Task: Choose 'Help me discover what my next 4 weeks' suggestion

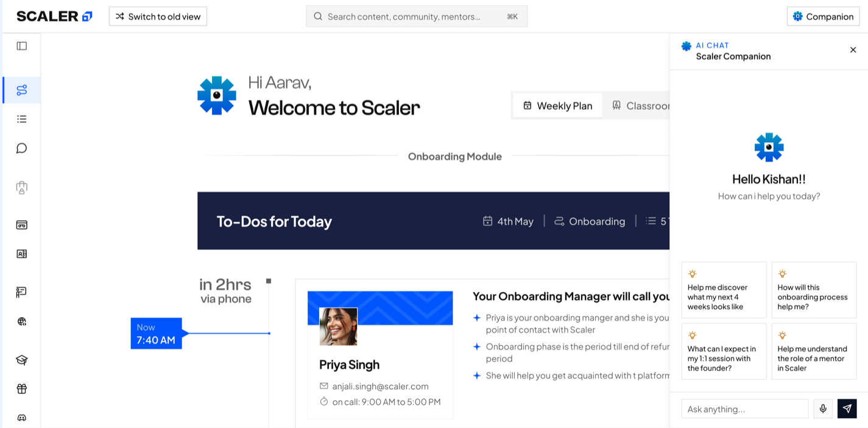Action: click(x=724, y=290)
